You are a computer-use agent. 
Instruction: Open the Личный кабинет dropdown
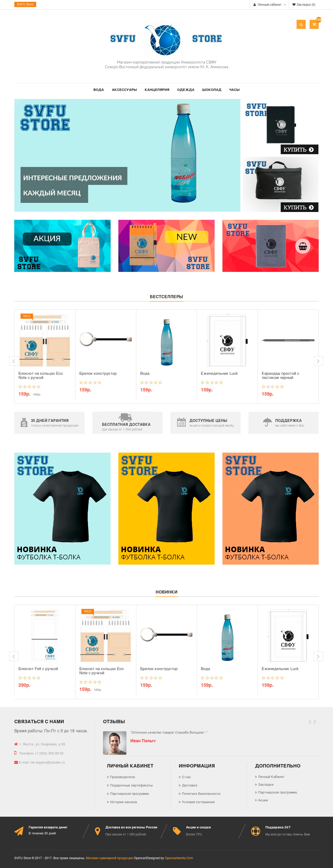coord(269,5)
